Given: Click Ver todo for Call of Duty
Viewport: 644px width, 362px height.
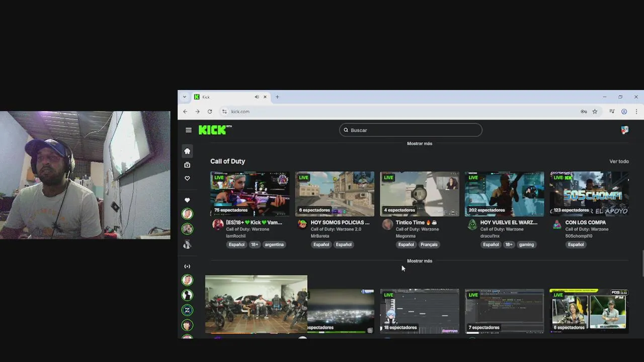Looking at the screenshot, I should coord(619,161).
